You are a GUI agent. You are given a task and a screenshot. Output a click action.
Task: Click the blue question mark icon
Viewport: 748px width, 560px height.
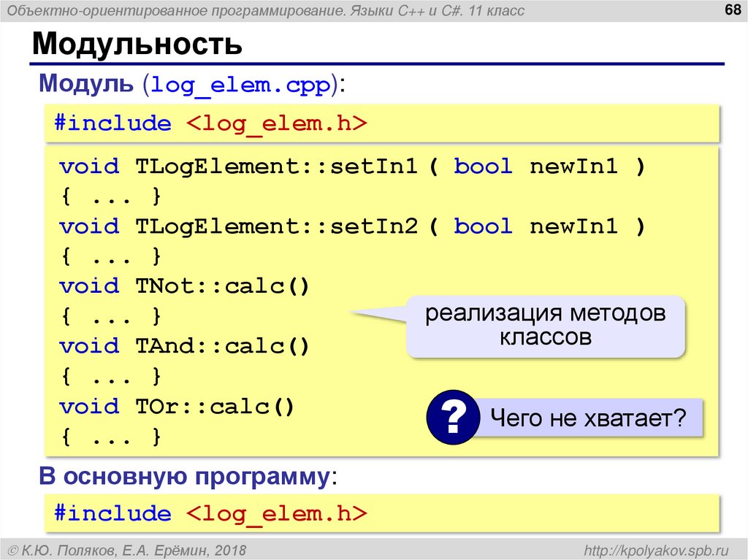click(453, 418)
